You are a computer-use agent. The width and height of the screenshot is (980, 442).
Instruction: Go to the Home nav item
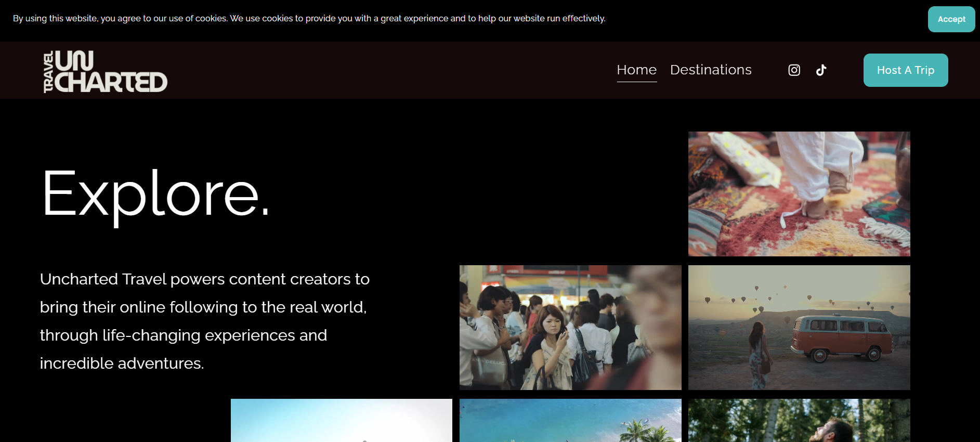[x=636, y=70]
